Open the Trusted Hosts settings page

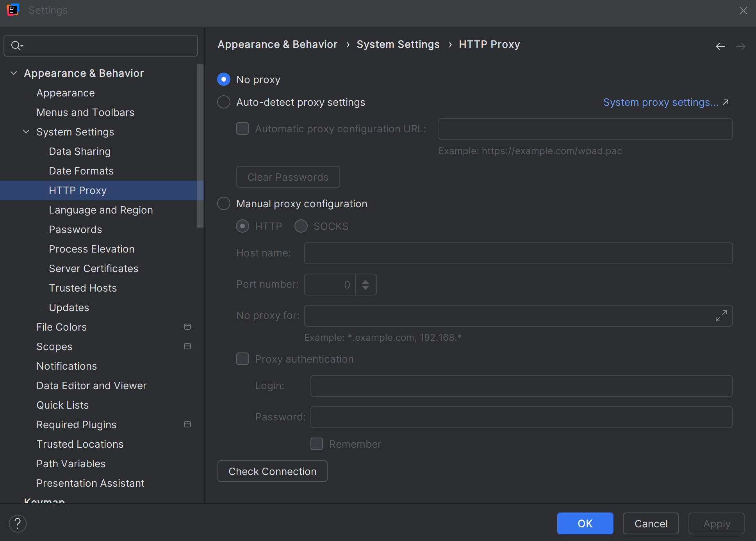click(x=82, y=288)
